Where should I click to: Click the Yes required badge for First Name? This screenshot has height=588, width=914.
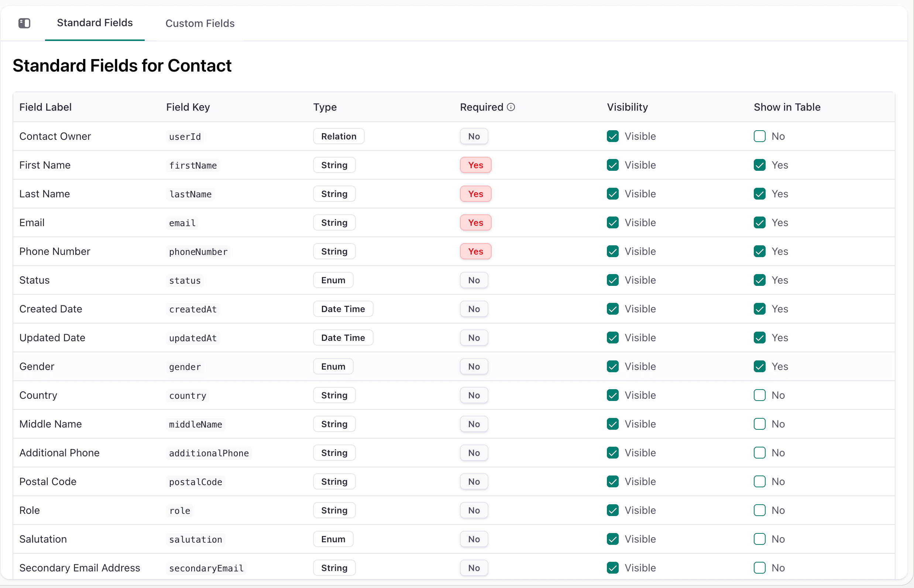point(475,165)
